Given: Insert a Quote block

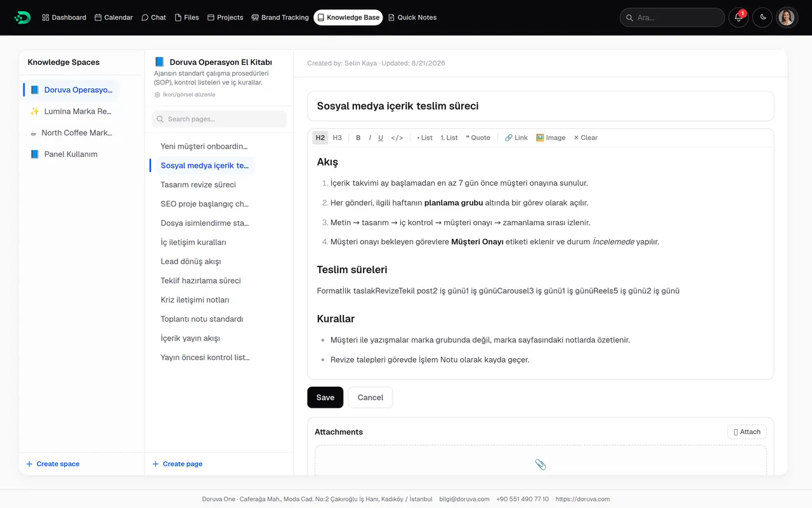Looking at the screenshot, I should tap(478, 138).
